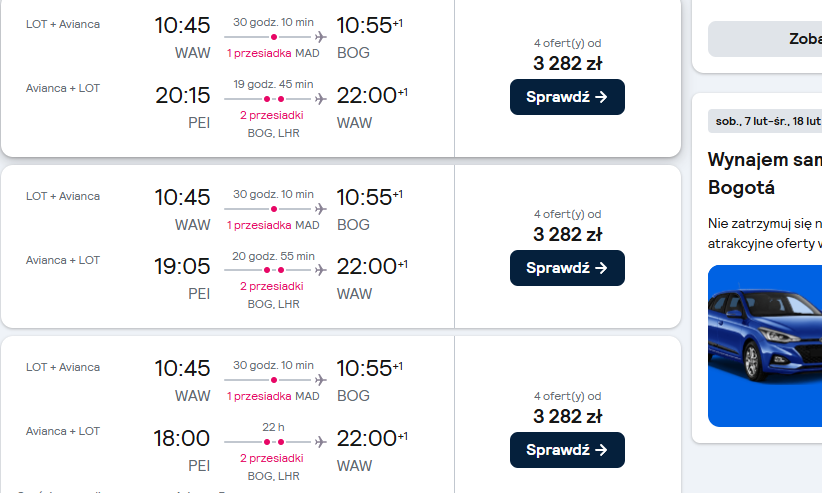Click the pink MAD stopover dot in the second card
This screenshot has width=822, height=493.
(274, 209)
